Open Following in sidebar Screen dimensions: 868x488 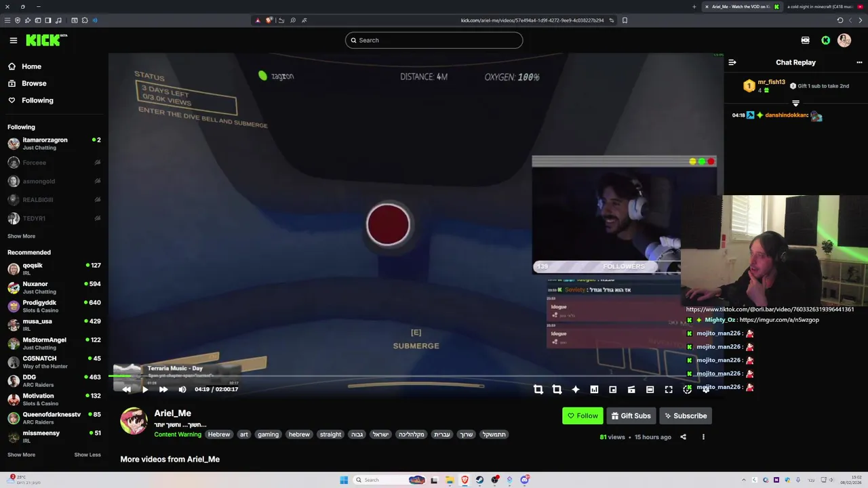(31, 100)
